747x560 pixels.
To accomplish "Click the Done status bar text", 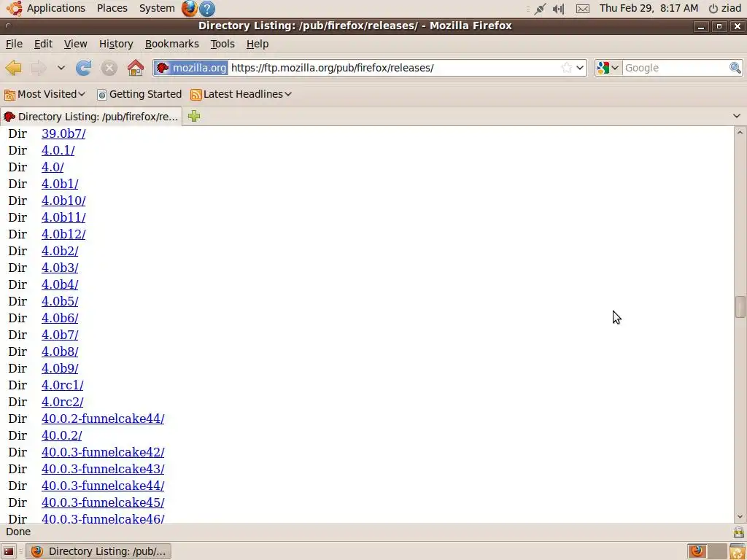I will point(18,532).
